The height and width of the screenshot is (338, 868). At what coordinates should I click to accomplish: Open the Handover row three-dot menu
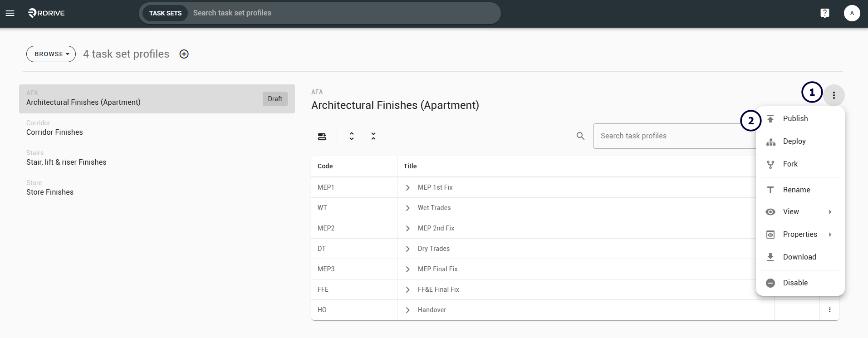(829, 310)
